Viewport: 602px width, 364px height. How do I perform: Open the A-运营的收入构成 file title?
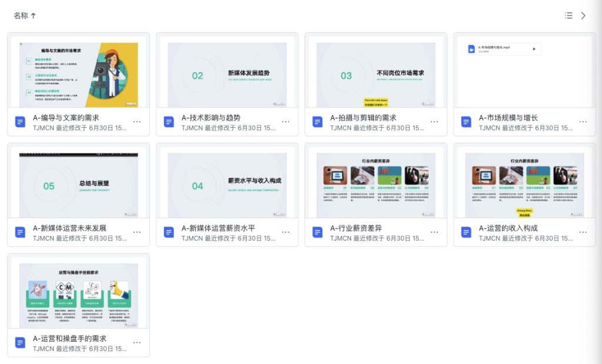[509, 228]
